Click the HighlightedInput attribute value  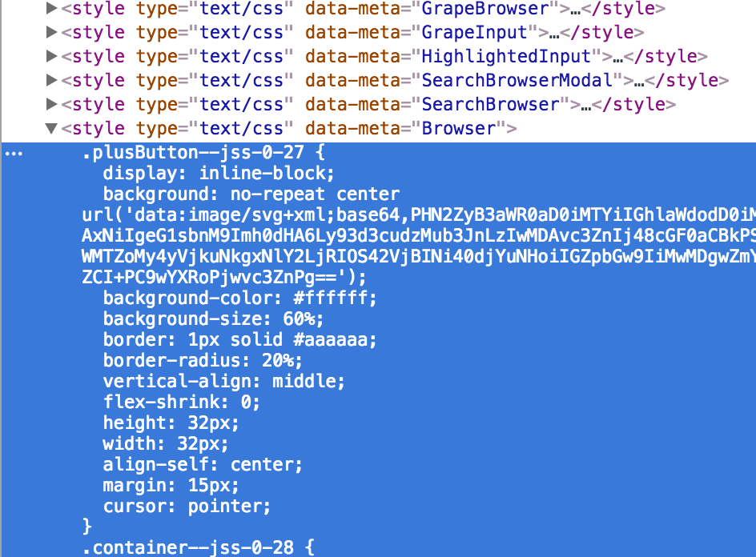tap(506, 56)
